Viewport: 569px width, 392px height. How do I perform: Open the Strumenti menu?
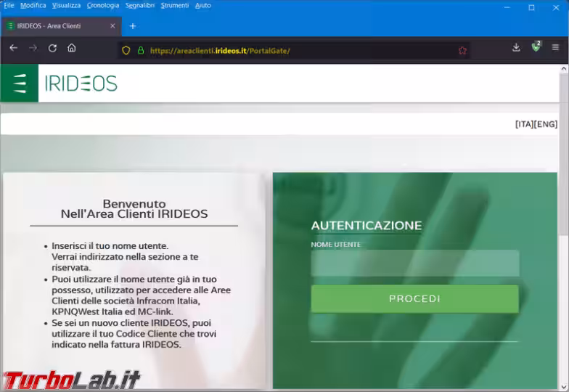click(174, 5)
